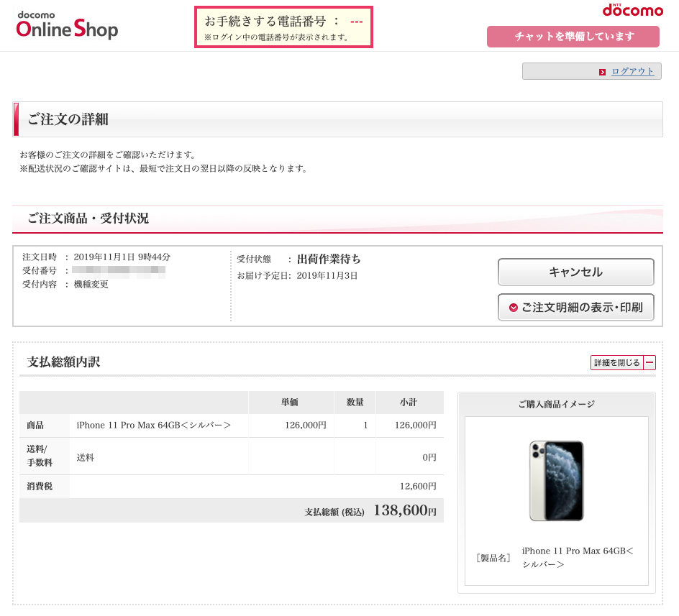The height and width of the screenshot is (616, 679).
Task: Click the 数量 column header
Action: pyautogui.click(x=355, y=402)
